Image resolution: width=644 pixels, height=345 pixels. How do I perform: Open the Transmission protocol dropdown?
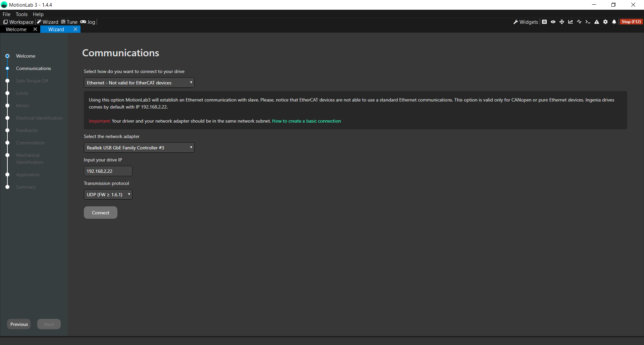click(x=108, y=195)
